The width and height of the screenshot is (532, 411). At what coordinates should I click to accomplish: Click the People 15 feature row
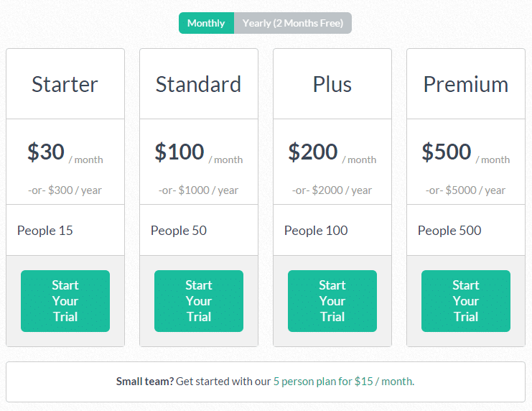click(65, 231)
